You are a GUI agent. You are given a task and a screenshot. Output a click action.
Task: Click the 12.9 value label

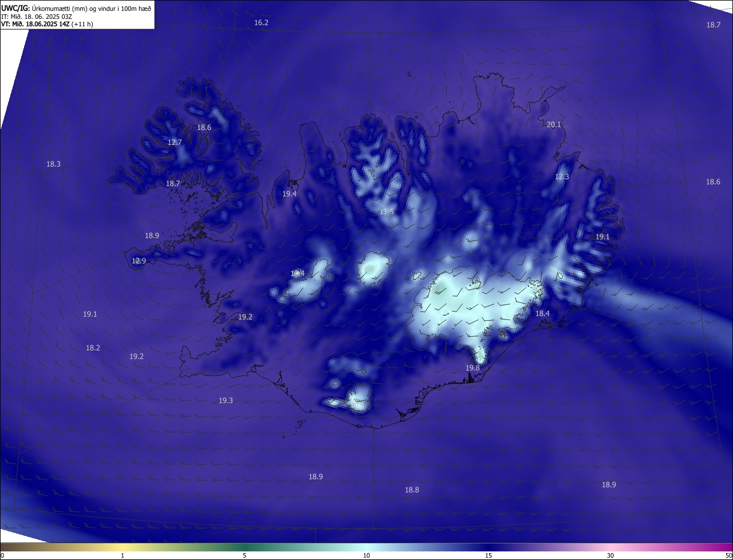point(139,261)
